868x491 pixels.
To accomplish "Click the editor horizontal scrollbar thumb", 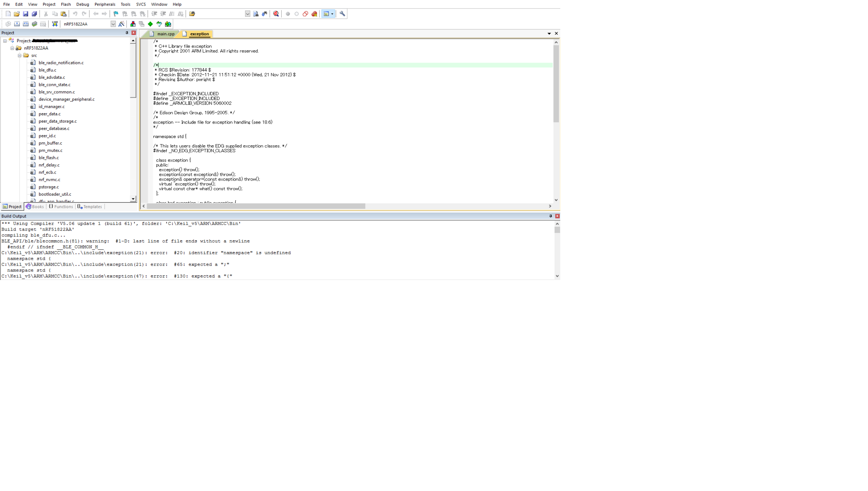I will tap(256, 206).
